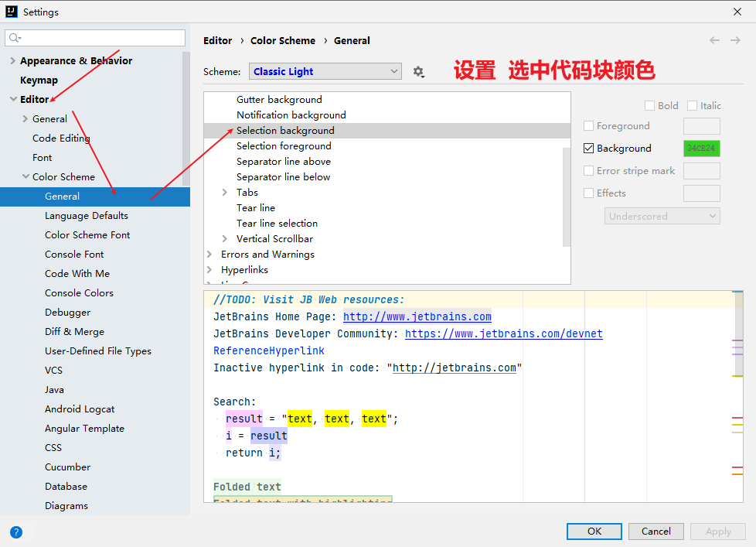Click the scheme settings gear icon
The width and height of the screenshot is (756, 547).
pyautogui.click(x=418, y=72)
